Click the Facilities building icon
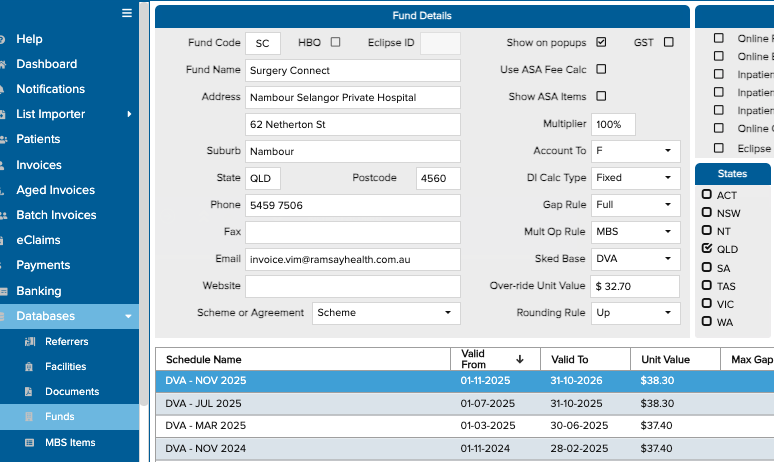Screen dimensions: 774x462 (x=29, y=367)
